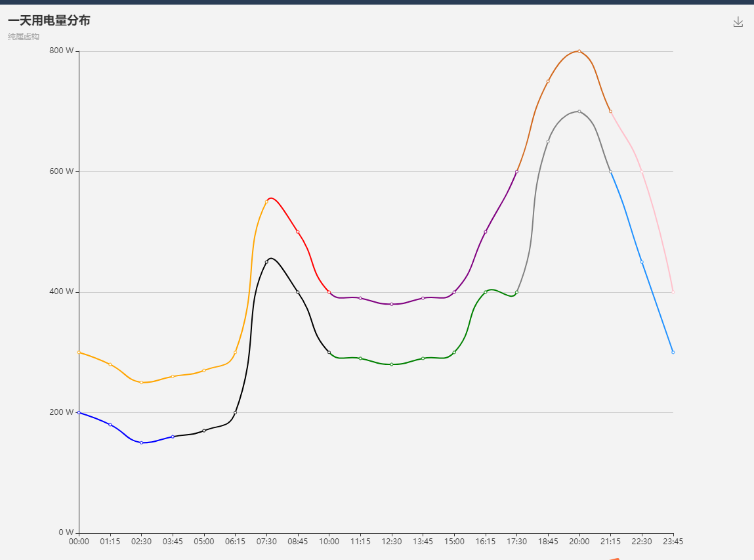This screenshot has width=754, height=560.
Task: Click the 07:30 x-axis label
Action: point(266,542)
